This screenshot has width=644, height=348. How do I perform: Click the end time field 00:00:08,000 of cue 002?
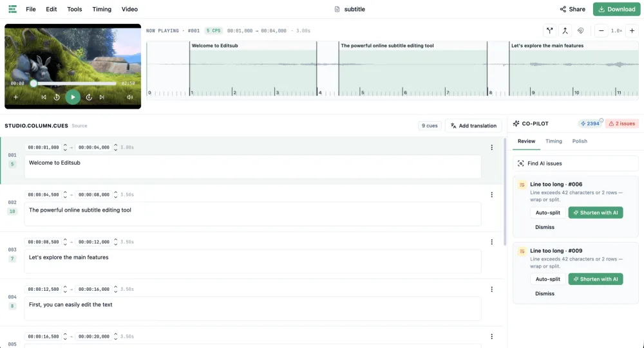93,194
